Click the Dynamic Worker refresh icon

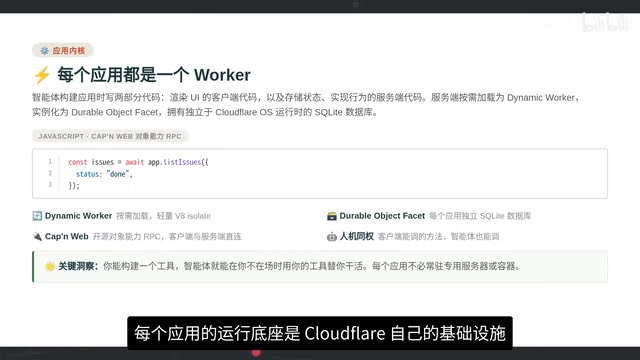click(37, 216)
